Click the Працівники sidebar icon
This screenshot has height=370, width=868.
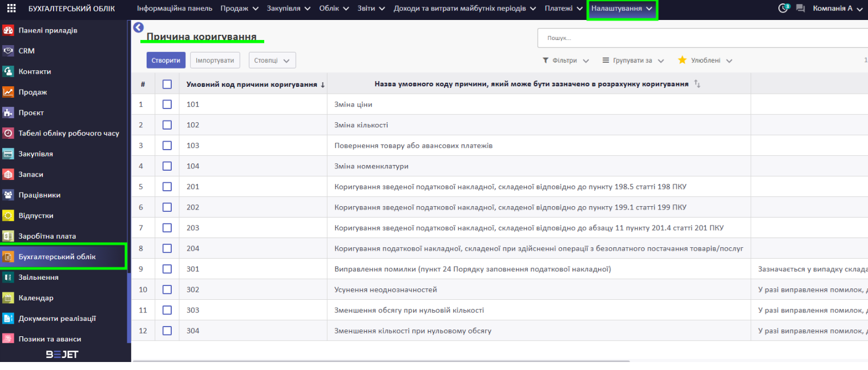pos(8,195)
